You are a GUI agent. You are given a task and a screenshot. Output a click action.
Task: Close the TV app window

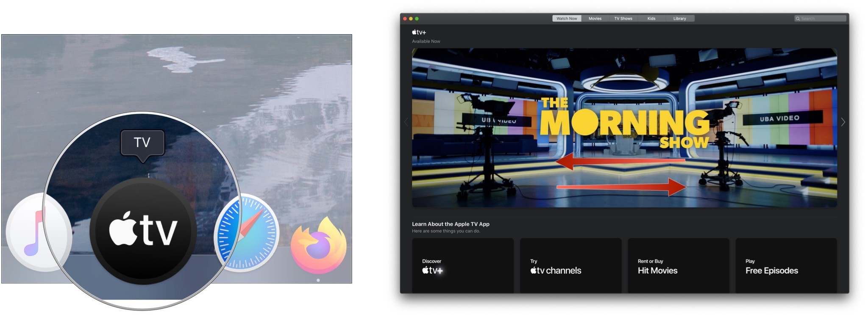tap(405, 19)
